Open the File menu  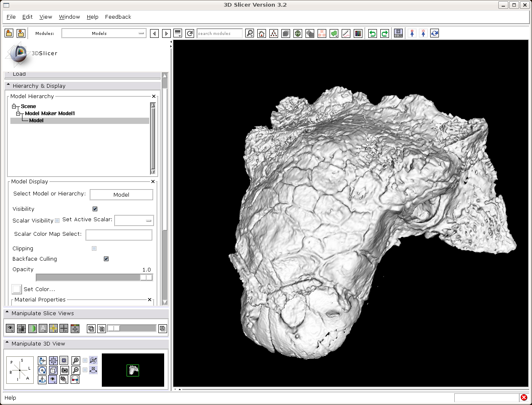(x=11, y=17)
